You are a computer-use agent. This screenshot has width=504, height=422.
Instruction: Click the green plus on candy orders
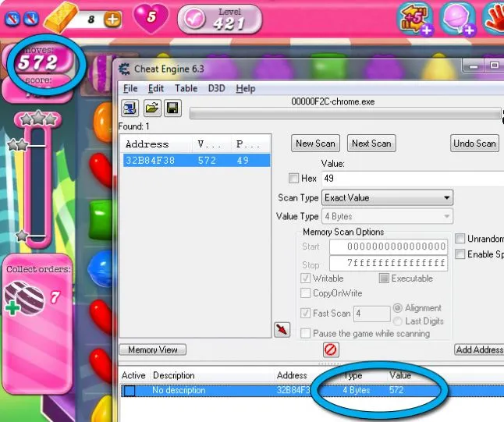pos(12,308)
